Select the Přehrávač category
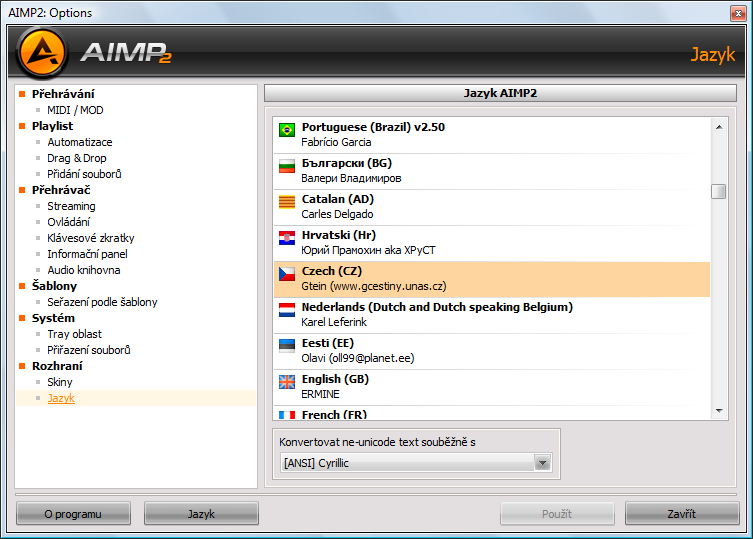The width and height of the screenshot is (753, 539). pos(61,190)
